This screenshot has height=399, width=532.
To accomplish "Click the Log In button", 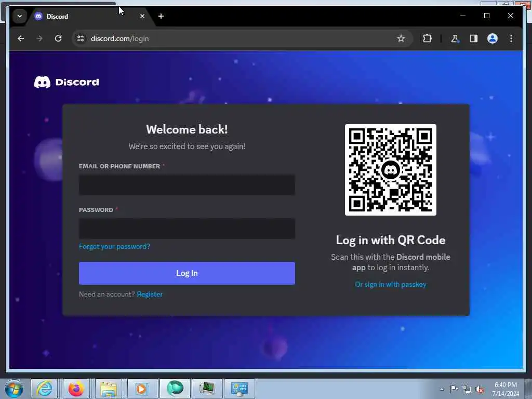I will click(x=187, y=273).
